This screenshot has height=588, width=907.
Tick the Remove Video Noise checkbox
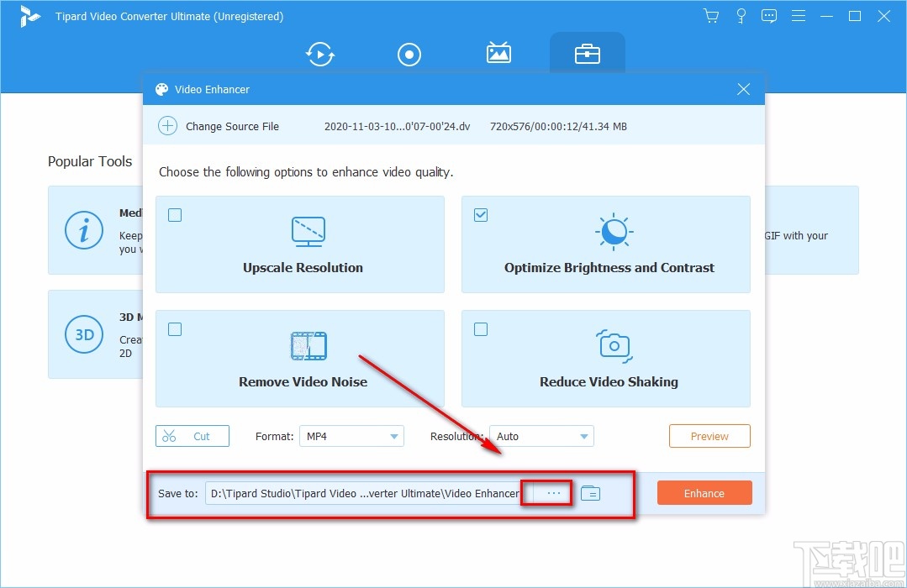tap(175, 329)
